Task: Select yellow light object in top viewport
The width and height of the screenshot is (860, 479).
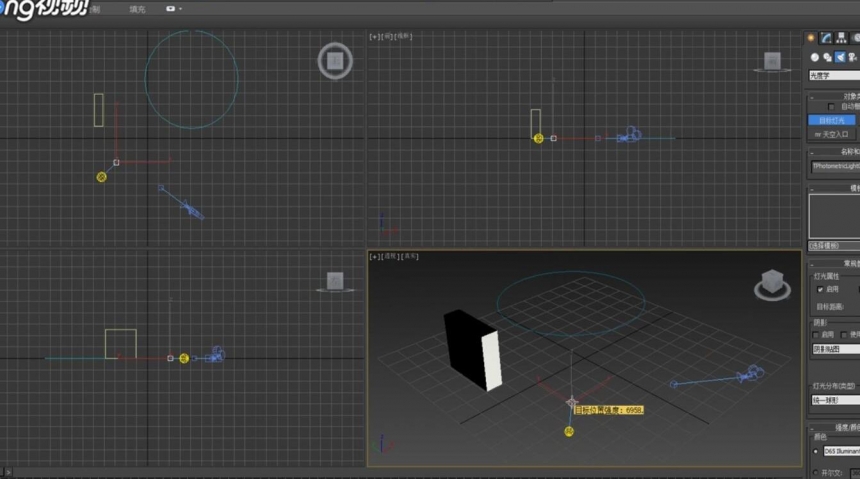Action: point(101,177)
